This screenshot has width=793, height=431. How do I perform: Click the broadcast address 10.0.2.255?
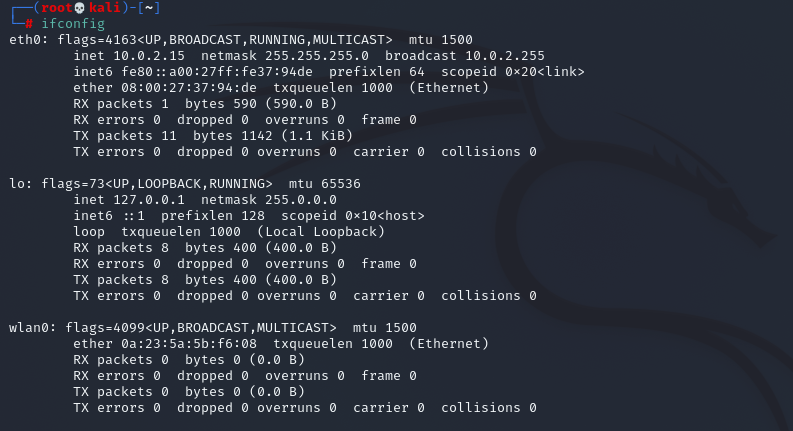504,56
